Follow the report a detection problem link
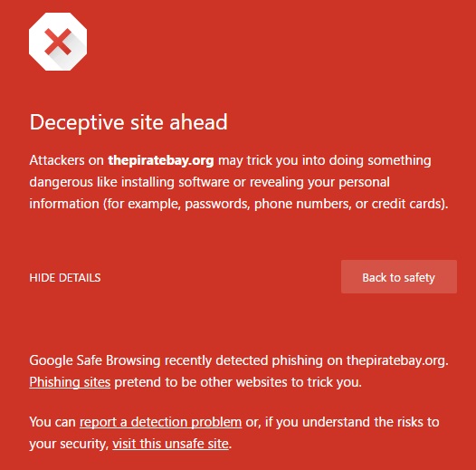Screen dimensions: 476x470 (x=160, y=422)
